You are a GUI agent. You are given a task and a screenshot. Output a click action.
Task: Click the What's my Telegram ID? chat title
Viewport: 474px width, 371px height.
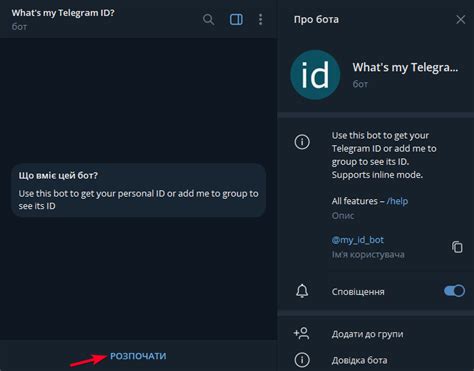[x=63, y=13]
